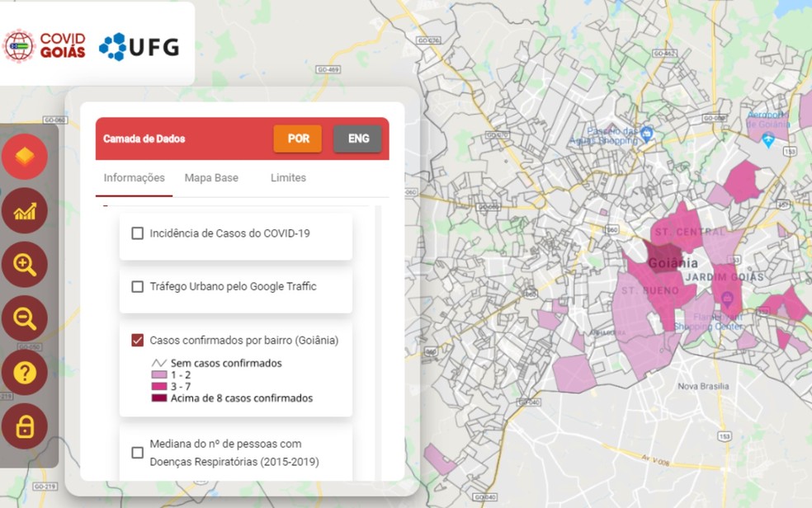The height and width of the screenshot is (508, 812).
Task: Click the '1 - 2' legend color swatch
Action: (159, 374)
